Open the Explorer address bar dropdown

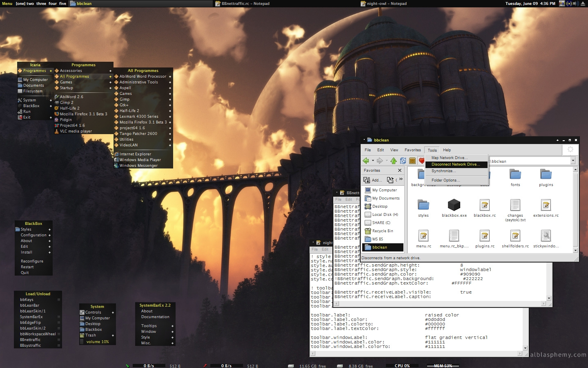pyautogui.click(x=573, y=161)
